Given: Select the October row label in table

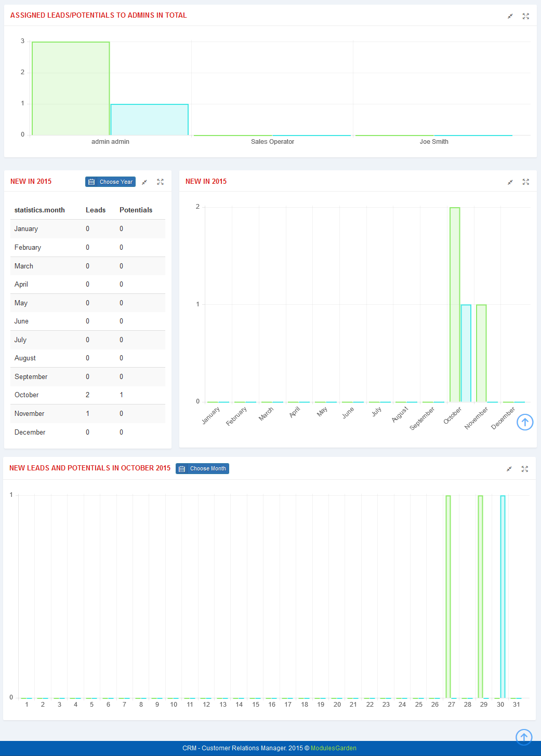Looking at the screenshot, I should (x=27, y=395).
